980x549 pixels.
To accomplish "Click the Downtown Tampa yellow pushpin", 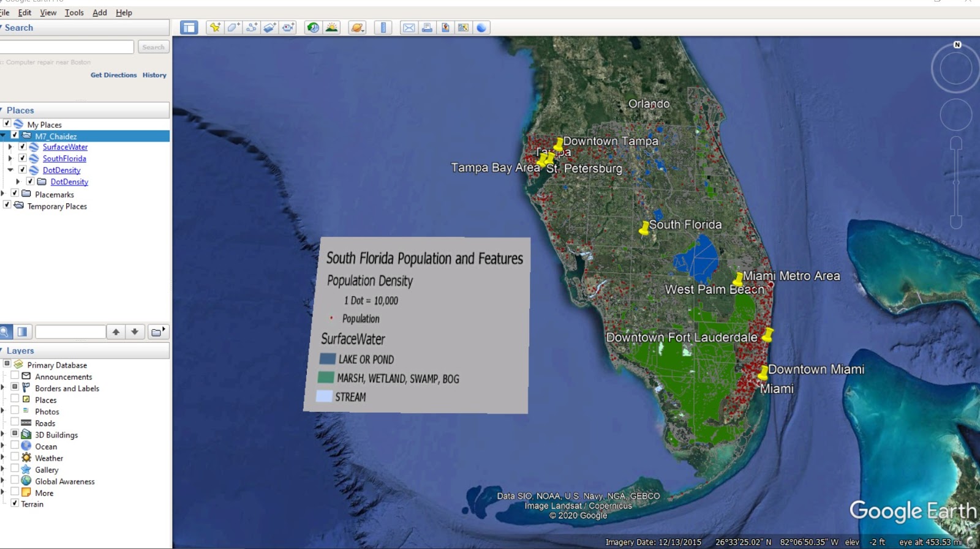I will pyautogui.click(x=558, y=145).
